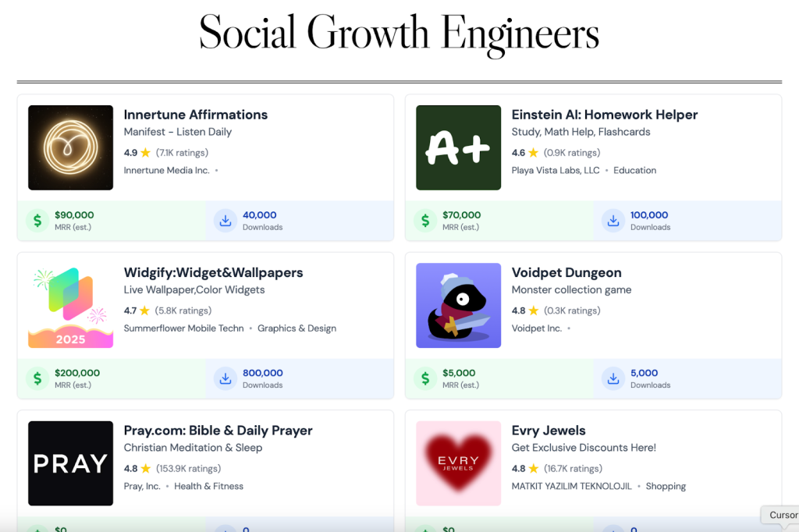Click the dollar icon beside $70,000 MRR
The height and width of the screenshot is (532, 799).
click(x=425, y=221)
